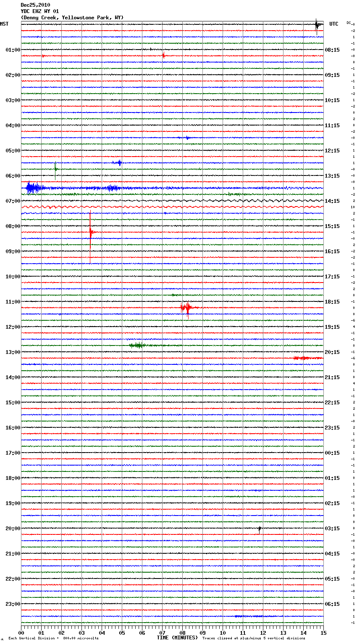Select the 16:00 MST time label
357x644 pixels.
click(x=13, y=428)
